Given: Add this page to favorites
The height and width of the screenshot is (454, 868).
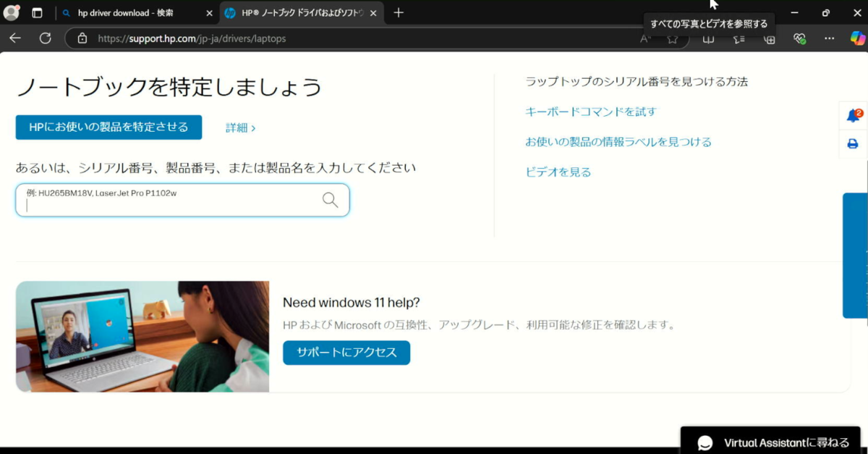Looking at the screenshot, I should 673,38.
